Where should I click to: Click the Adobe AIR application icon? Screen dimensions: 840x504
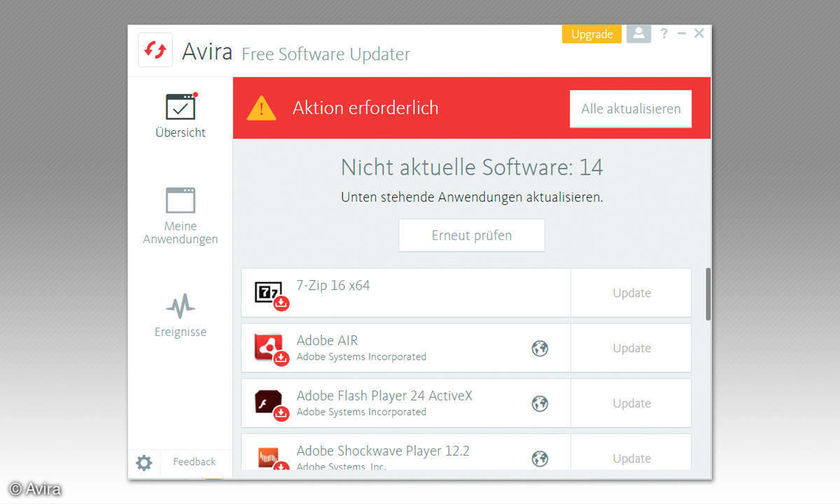271,349
